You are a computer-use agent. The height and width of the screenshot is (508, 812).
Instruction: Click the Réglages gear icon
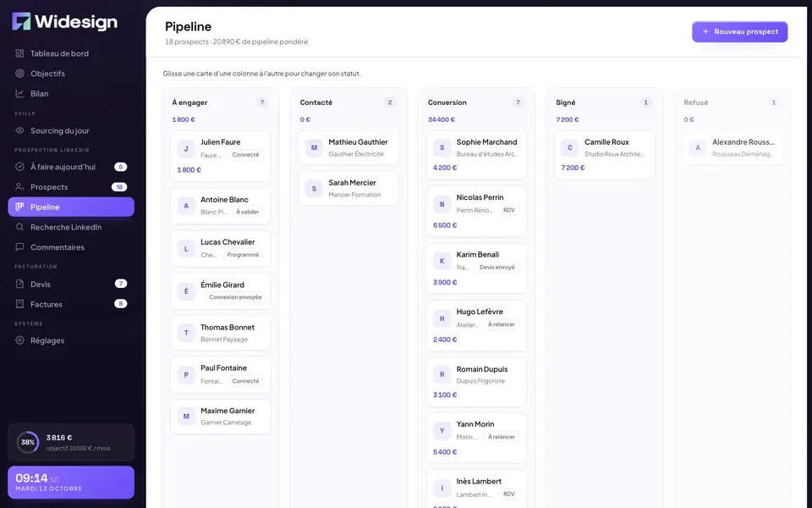(19, 340)
